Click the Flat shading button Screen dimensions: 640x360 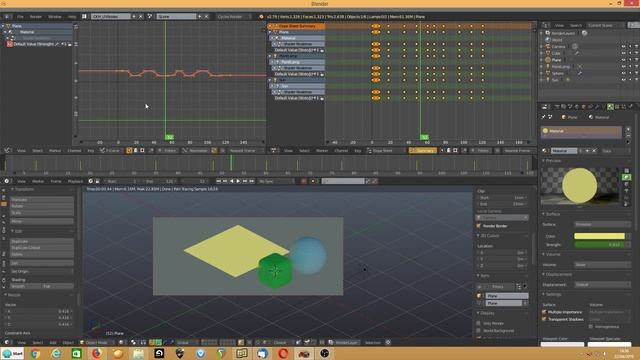58,286
